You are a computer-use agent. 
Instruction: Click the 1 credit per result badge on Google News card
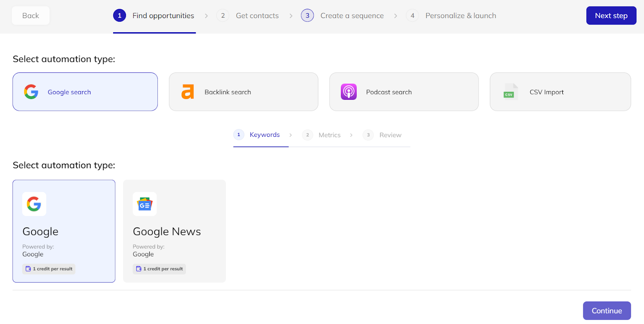click(x=159, y=269)
